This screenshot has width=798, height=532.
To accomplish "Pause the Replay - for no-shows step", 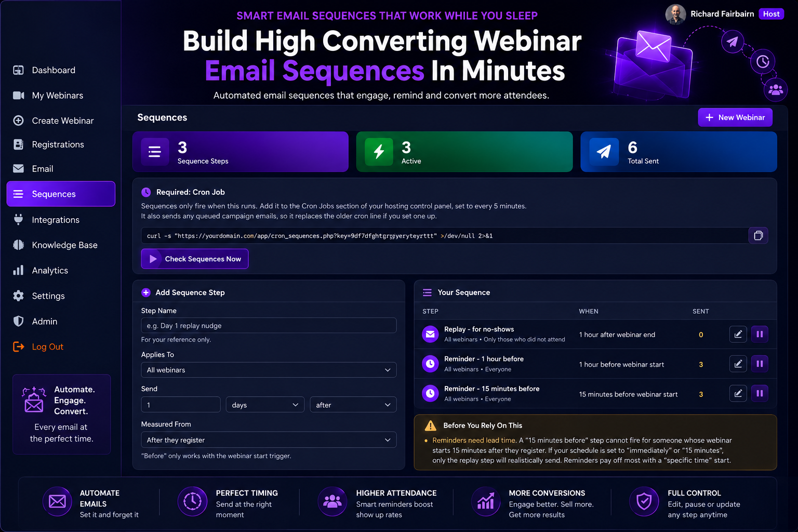I will (760, 334).
